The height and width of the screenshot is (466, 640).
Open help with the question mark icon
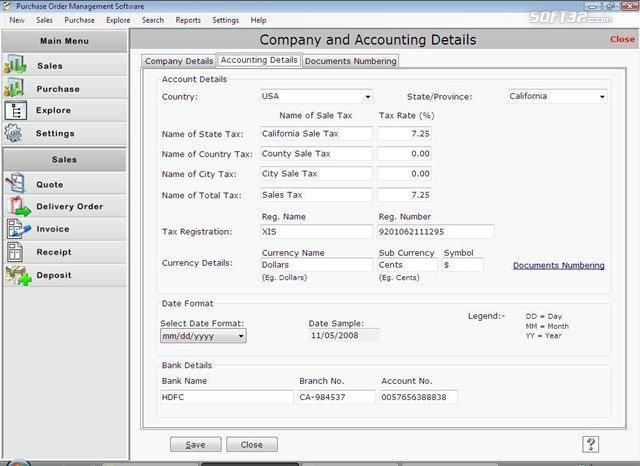590,444
